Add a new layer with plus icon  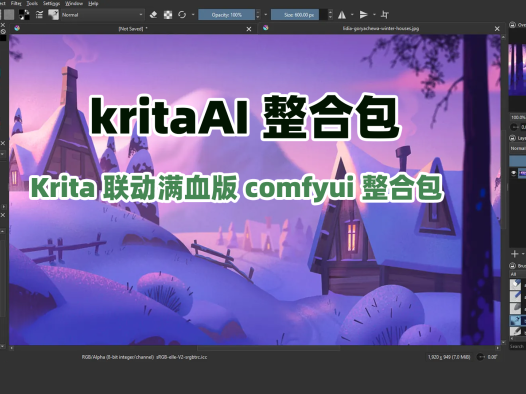515,254
